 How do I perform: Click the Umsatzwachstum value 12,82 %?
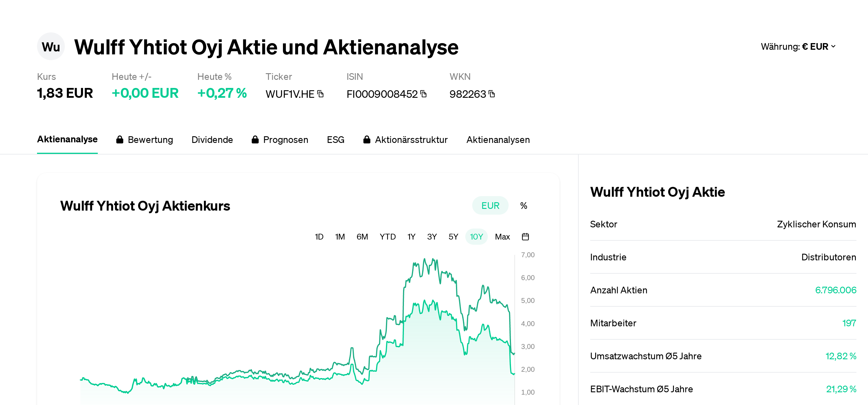click(x=841, y=356)
